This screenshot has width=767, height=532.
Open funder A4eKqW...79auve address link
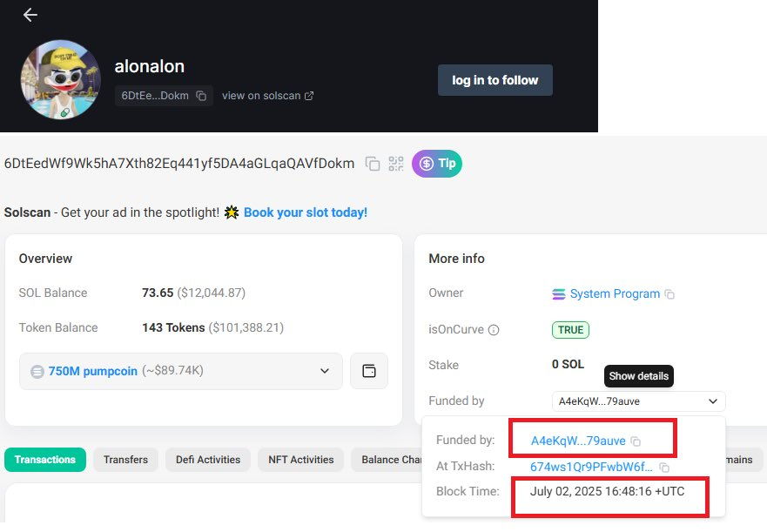[x=578, y=441]
